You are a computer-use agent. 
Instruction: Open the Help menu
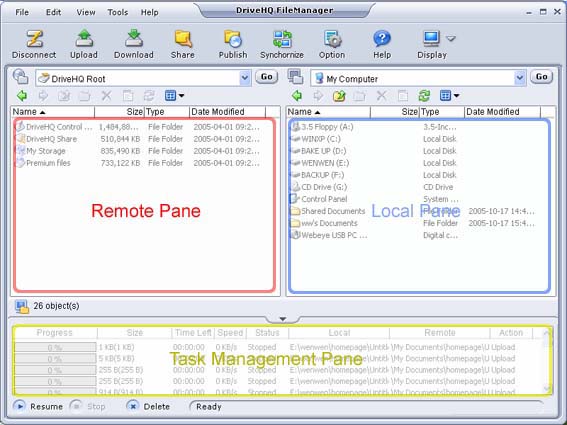click(x=149, y=12)
